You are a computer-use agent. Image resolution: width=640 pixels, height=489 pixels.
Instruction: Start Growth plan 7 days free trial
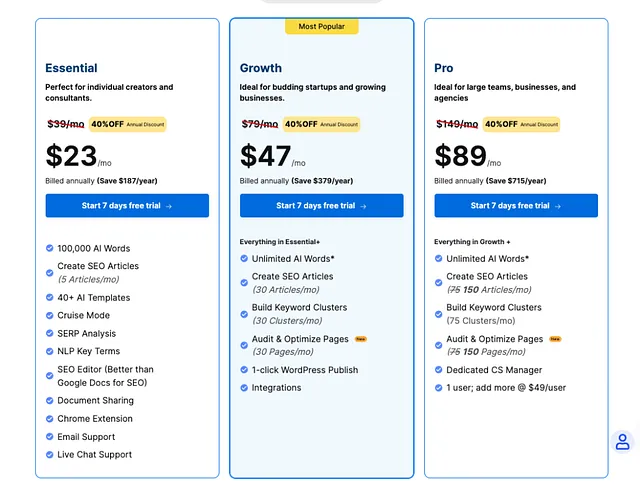322,206
